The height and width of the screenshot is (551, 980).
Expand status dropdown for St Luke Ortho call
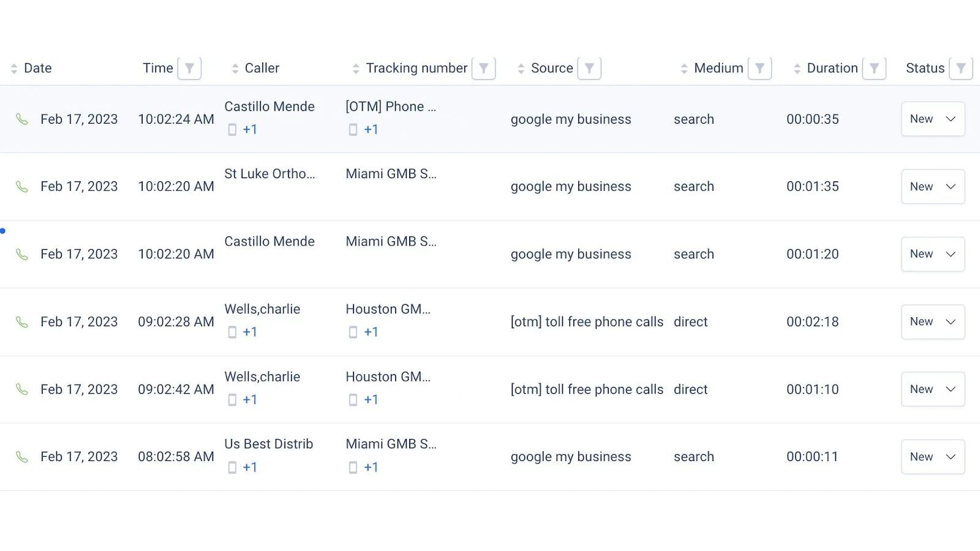click(x=932, y=187)
